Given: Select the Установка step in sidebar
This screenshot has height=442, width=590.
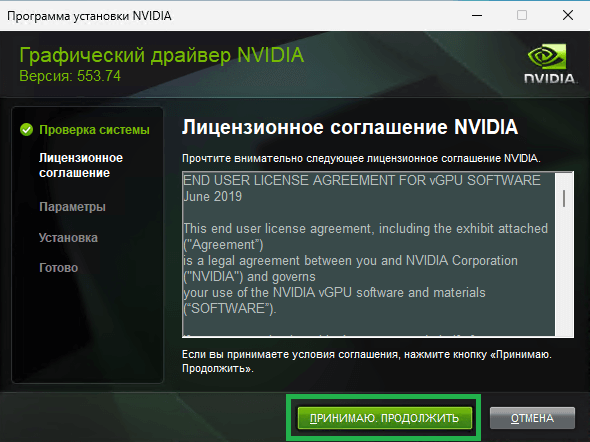Looking at the screenshot, I should 68,238.
